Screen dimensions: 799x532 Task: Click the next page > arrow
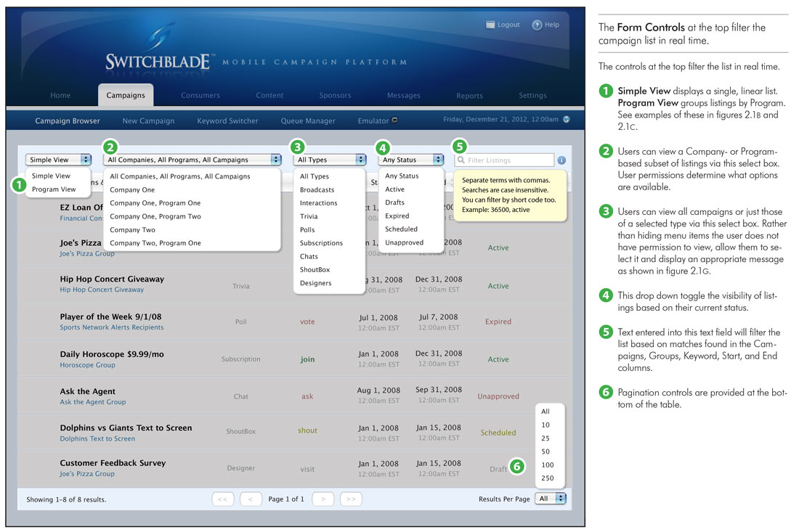click(x=323, y=499)
